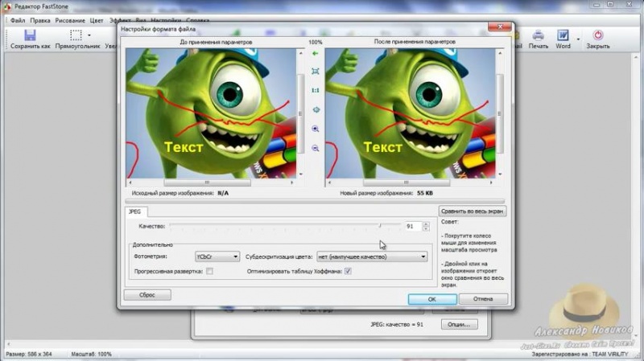
Task: Click the left preview vertical scrollbar
Action: pos(300,113)
